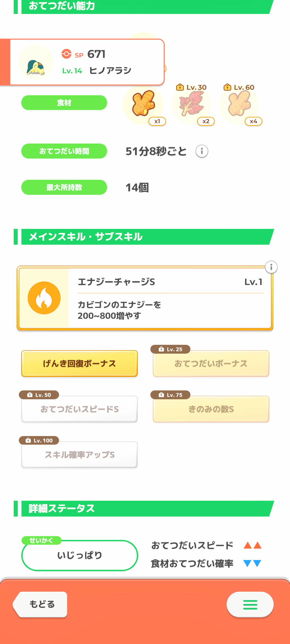Tap the おてつだい時間 label pill
290x644 pixels.
[x=64, y=151]
